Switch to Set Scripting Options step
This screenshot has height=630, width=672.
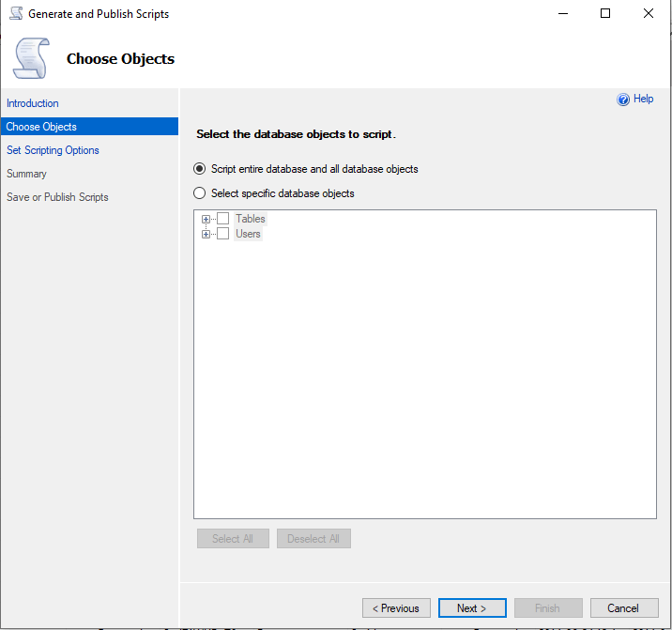[x=53, y=150]
